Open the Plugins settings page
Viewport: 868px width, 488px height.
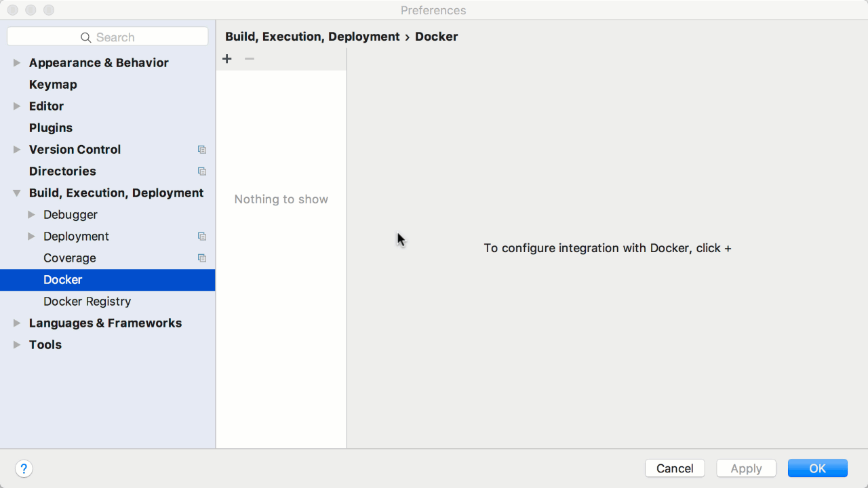coord(51,128)
